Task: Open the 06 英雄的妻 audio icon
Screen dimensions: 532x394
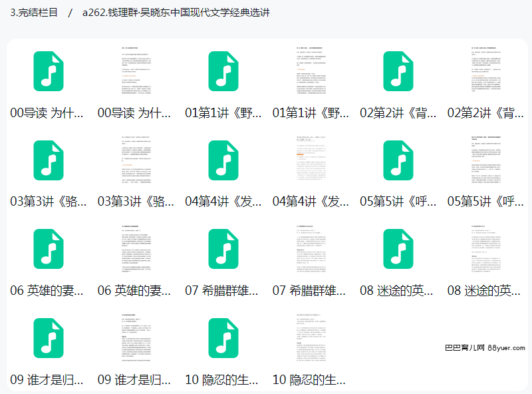Action: (48, 249)
